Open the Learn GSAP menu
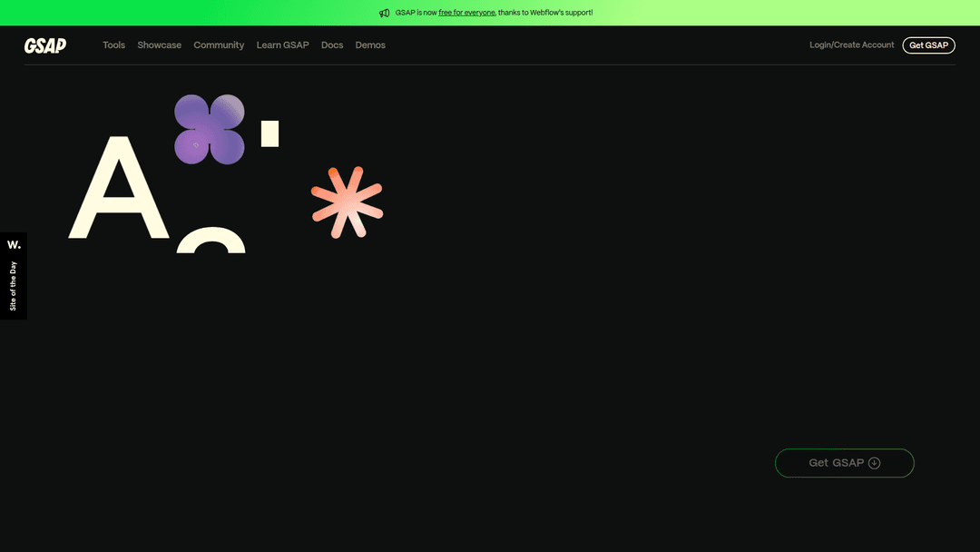The image size is (980, 552). click(282, 45)
